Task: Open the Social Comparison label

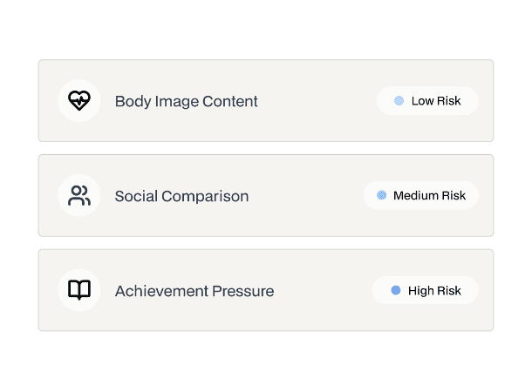Action: [x=182, y=196]
